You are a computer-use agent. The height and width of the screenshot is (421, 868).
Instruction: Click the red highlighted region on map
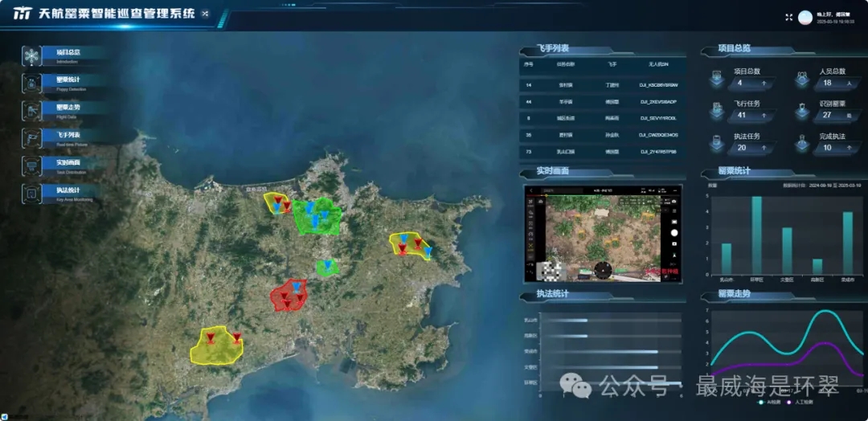pyautogui.click(x=287, y=297)
